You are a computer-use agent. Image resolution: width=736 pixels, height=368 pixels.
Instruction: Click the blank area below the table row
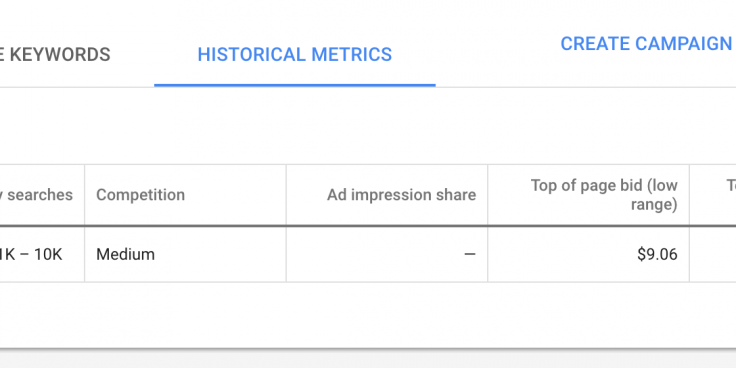click(x=368, y=314)
